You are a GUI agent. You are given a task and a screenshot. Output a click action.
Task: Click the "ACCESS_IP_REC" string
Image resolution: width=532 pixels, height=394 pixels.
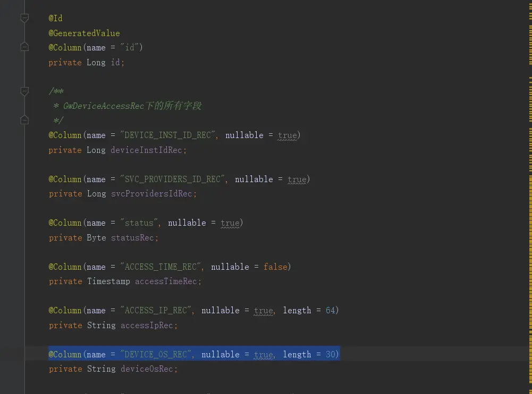(x=156, y=310)
